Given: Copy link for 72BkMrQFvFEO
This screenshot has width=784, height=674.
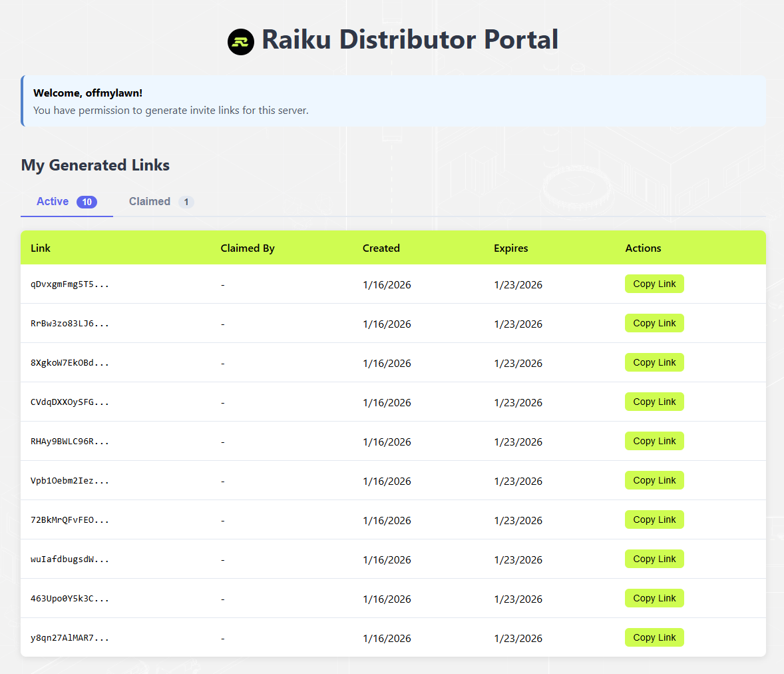Looking at the screenshot, I should (654, 519).
